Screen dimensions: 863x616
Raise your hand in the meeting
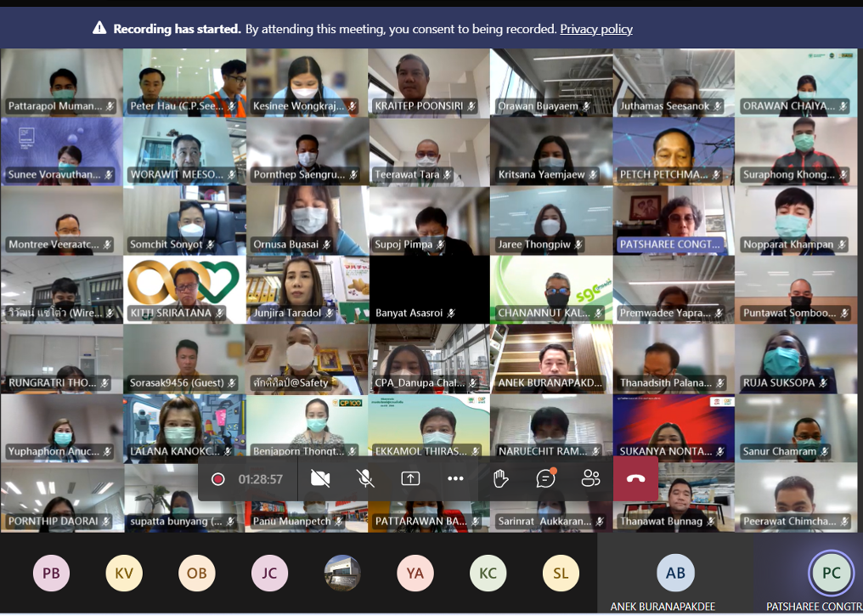point(500,479)
